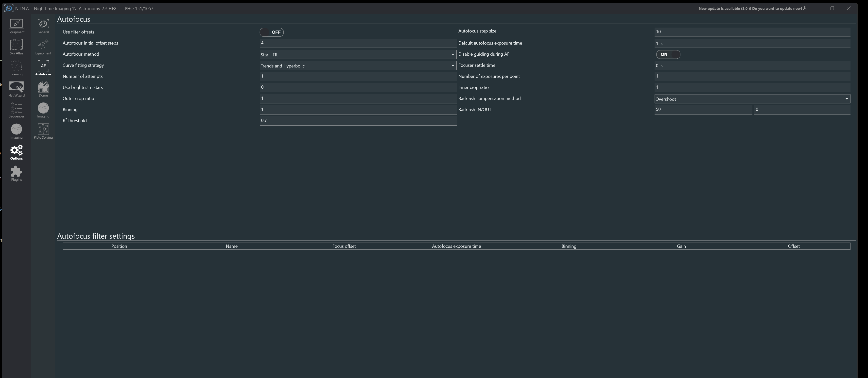Expand the Autofocus method dropdown

358,54
